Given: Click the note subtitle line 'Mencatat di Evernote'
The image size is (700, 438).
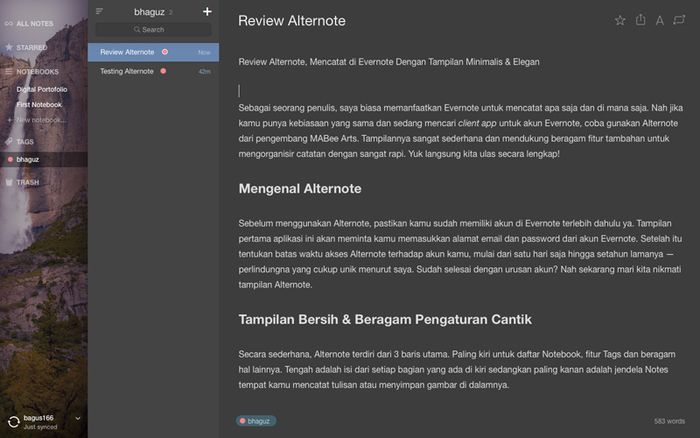Looking at the screenshot, I should click(x=351, y=62).
